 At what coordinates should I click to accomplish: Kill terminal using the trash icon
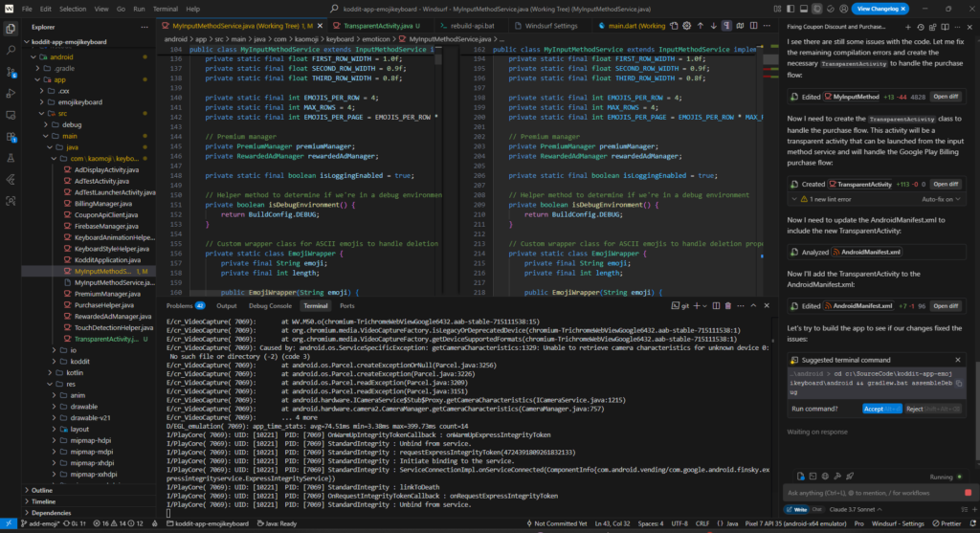(728, 306)
